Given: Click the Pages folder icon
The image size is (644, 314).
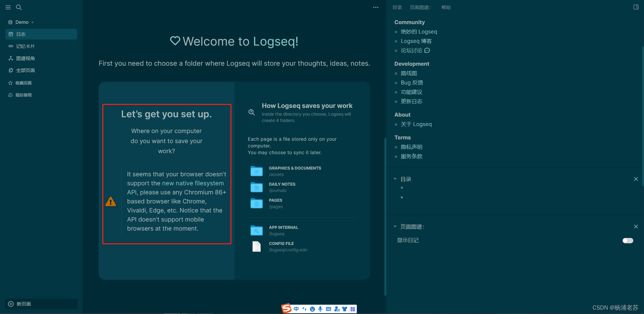Looking at the screenshot, I should (x=257, y=203).
